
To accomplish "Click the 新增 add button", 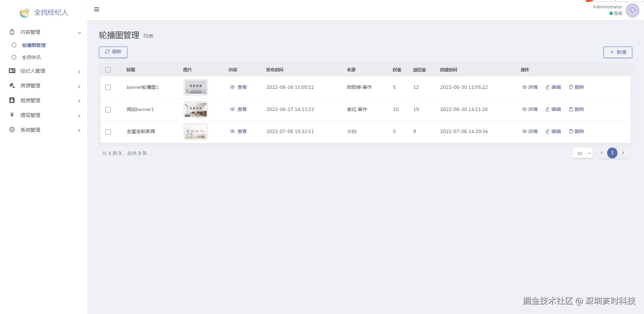I will [618, 52].
